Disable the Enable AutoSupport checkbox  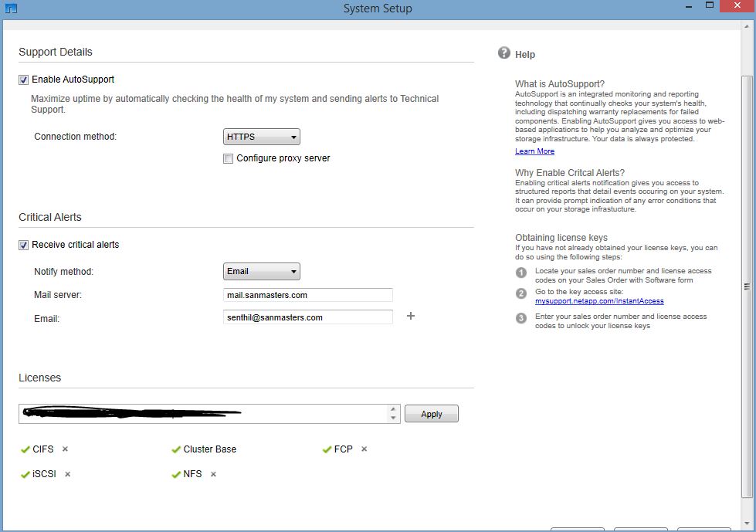click(24, 79)
